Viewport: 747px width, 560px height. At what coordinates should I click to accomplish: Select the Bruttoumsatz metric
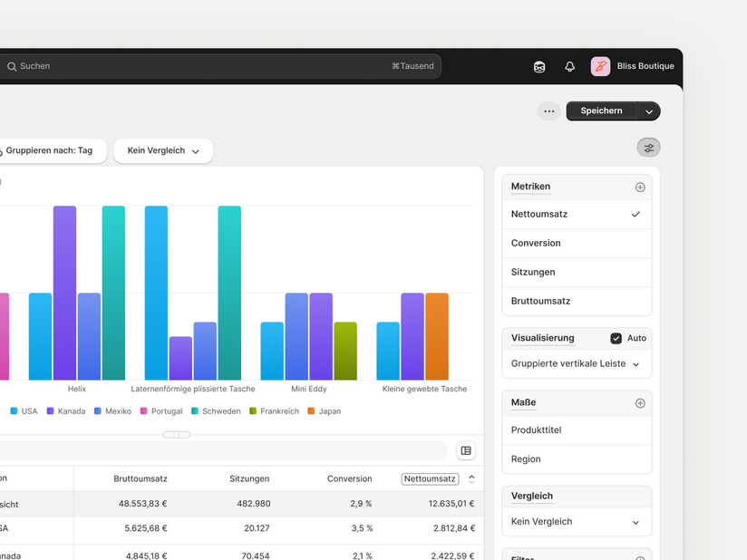pyautogui.click(x=577, y=301)
